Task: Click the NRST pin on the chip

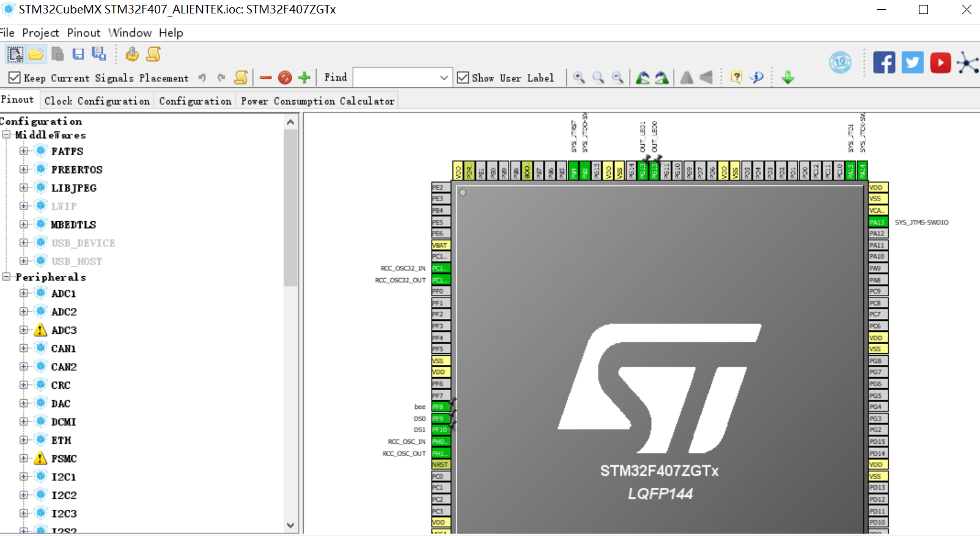Action: [x=440, y=464]
